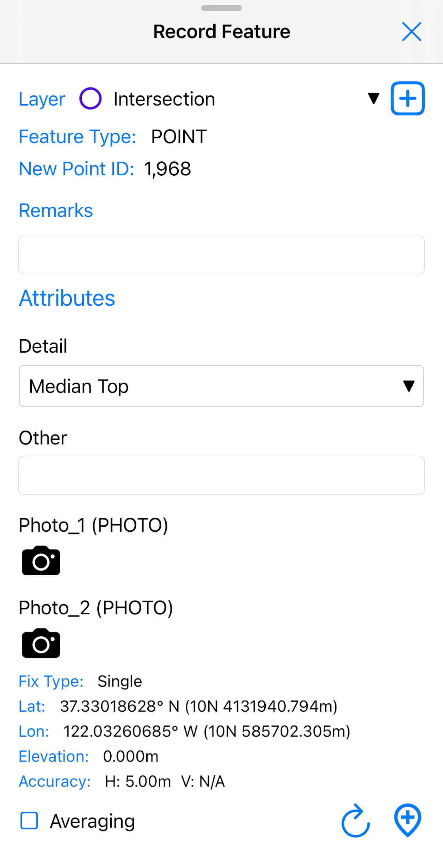443x868 pixels.
Task: Close the Record Feature sheet
Action: [411, 32]
